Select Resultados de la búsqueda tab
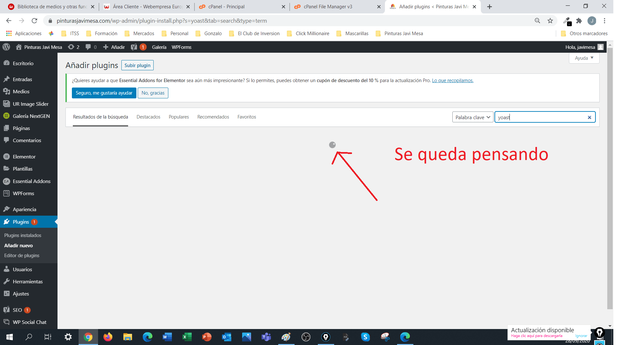The width and height of the screenshot is (644, 345). [x=100, y=117]
